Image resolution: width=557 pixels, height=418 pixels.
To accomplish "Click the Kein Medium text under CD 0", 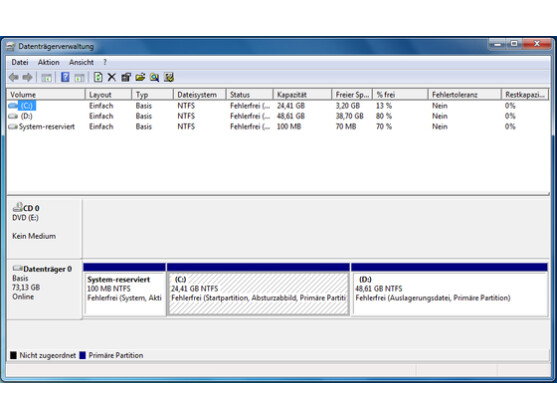I will click(x=34, y=236).
